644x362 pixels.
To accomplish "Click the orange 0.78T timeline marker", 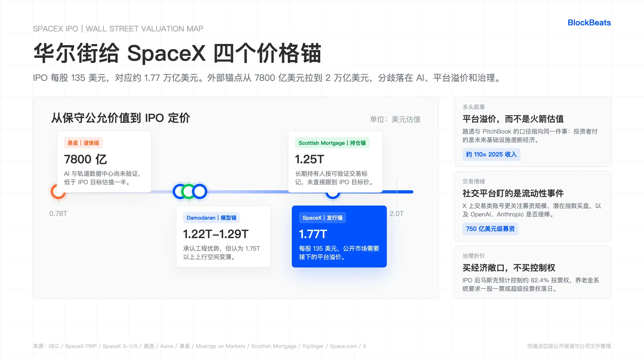I will tap(58, 192).
